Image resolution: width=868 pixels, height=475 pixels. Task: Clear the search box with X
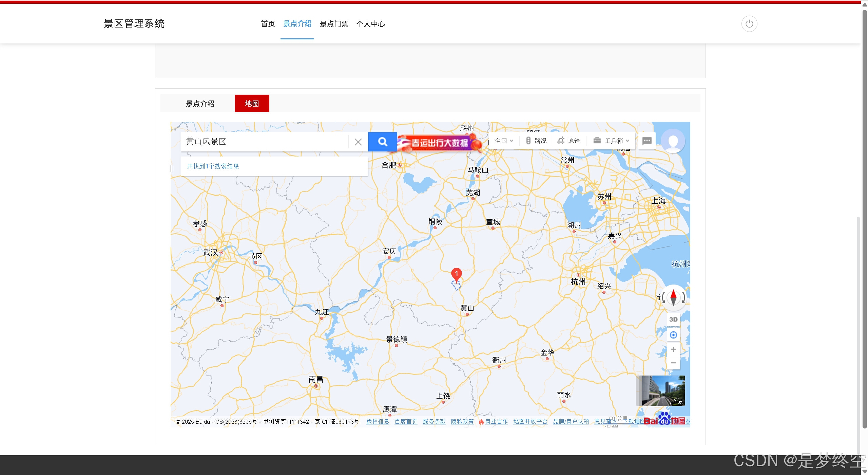click(x=358, y=142)
